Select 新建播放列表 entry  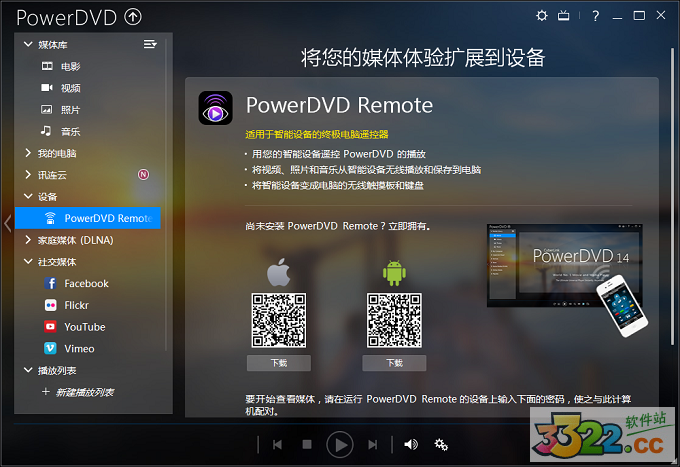pyautogui.click(x=85, y=392)
